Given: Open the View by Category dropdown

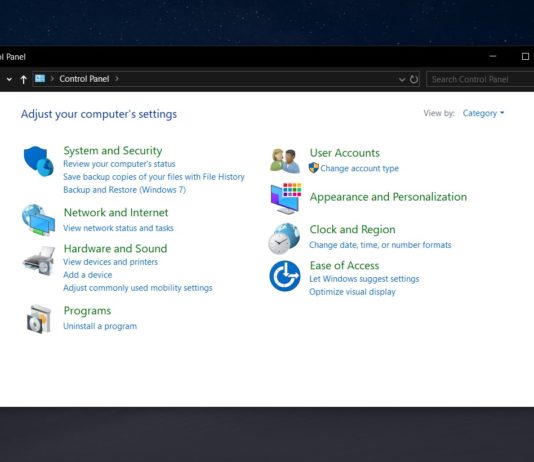Looking at the screenshot, I should tap(483, 113).
